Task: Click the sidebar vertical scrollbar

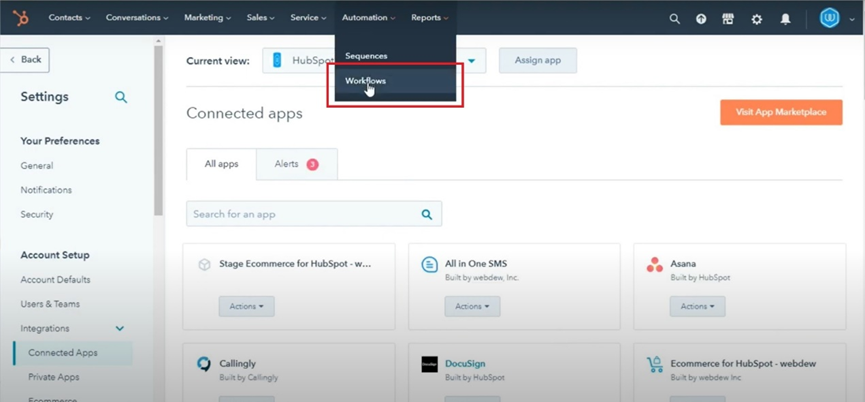Action: tap(159, 131)
